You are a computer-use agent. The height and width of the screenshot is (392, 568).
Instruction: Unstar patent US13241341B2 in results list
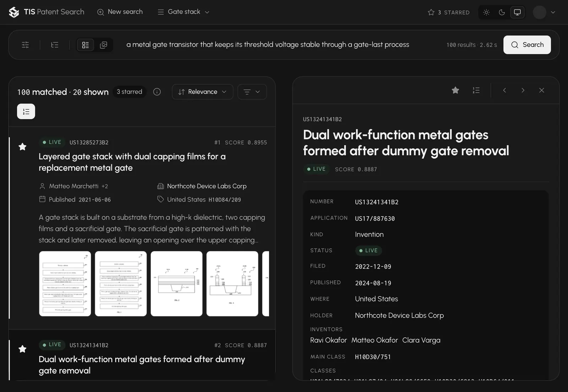click(x=22, y=349)
